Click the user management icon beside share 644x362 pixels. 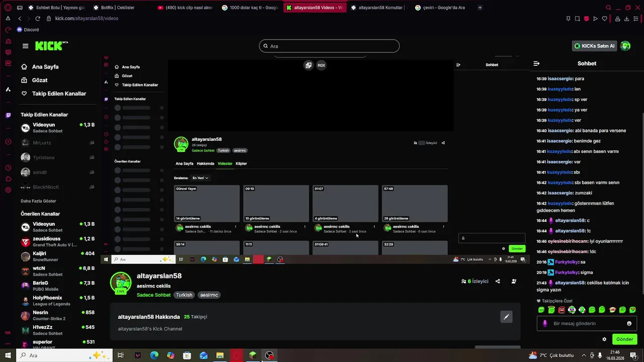point(514,281)
